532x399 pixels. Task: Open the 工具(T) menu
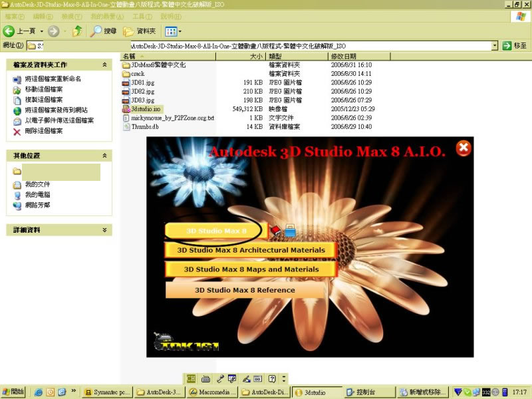pos(142,16)
